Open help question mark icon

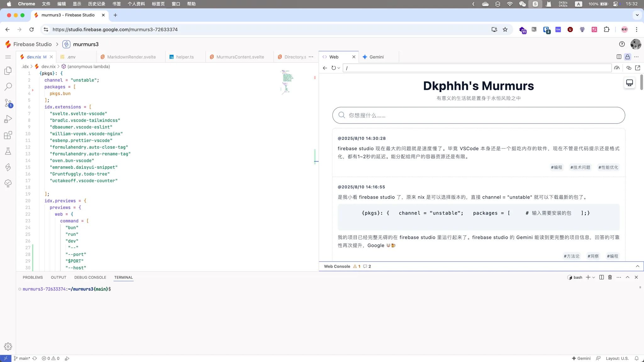click(622, 44)
